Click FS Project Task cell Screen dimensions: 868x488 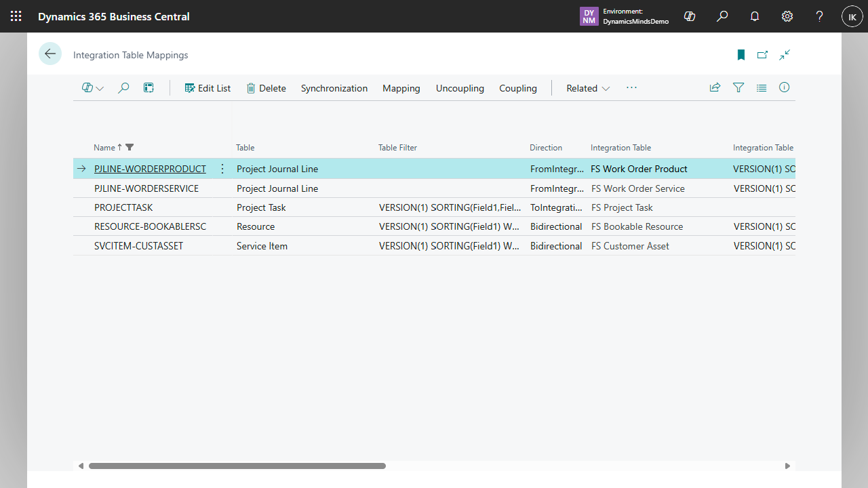(x=622, y=207)
